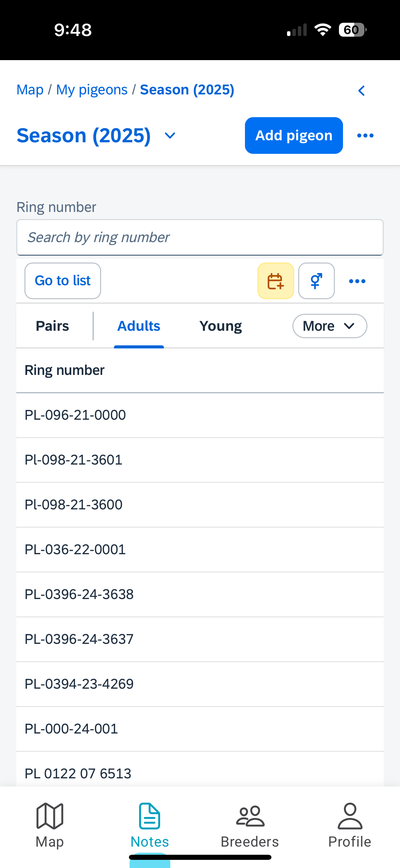Expand the Season (2025) dropdown chevron
400x868 pixels.
point(170,136)
